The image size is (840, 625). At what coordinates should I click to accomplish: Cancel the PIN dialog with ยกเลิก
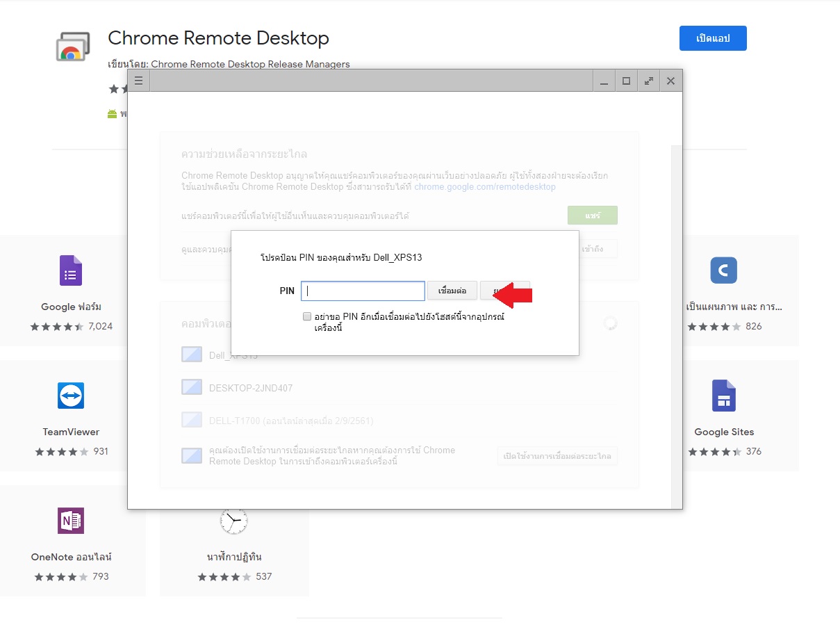(505, 291)
